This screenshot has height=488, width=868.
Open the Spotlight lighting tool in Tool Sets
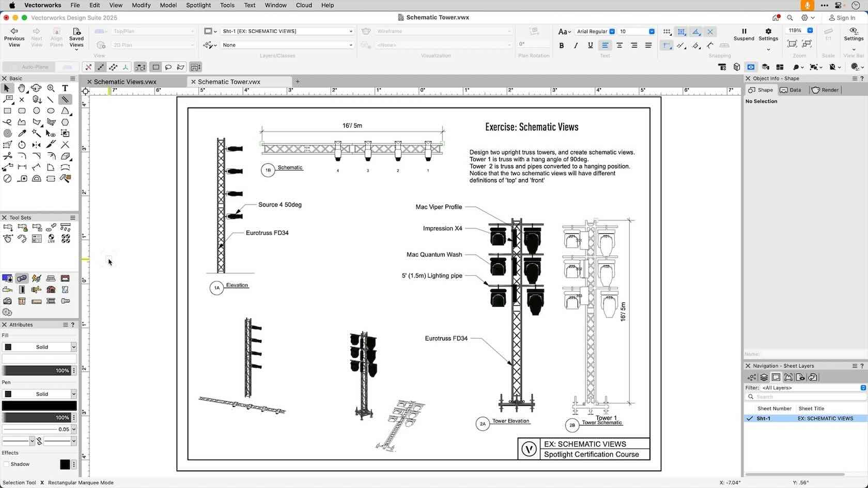22,278
